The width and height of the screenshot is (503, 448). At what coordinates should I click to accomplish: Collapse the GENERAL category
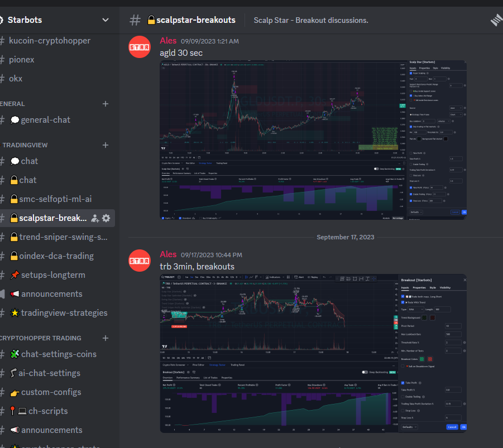click(x=12, y=104)
